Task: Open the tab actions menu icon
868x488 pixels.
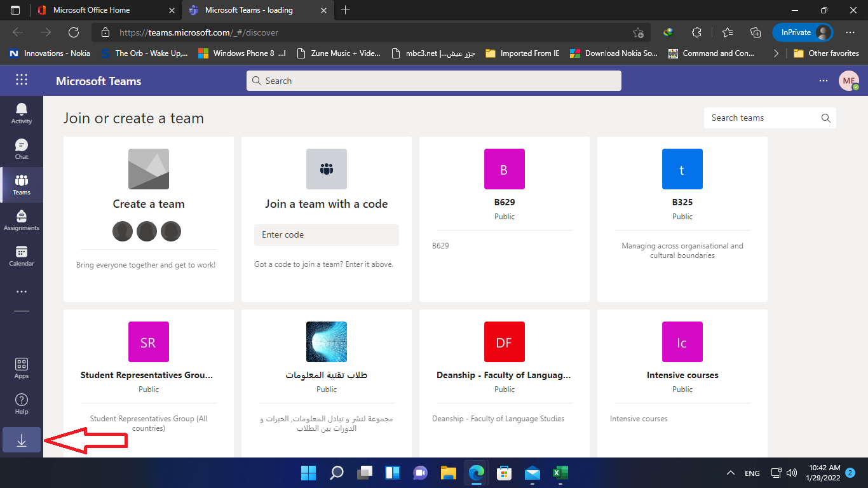Action: [x=15, y=10]
